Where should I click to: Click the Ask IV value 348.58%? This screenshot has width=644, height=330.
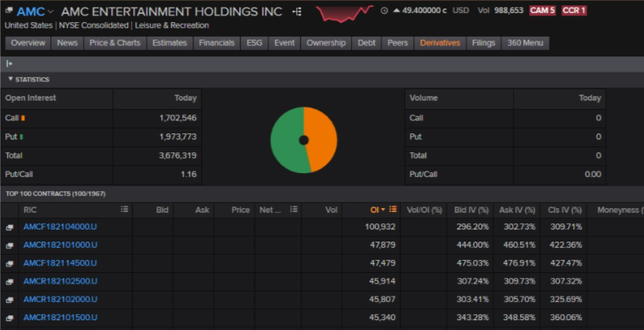(519, 317)
